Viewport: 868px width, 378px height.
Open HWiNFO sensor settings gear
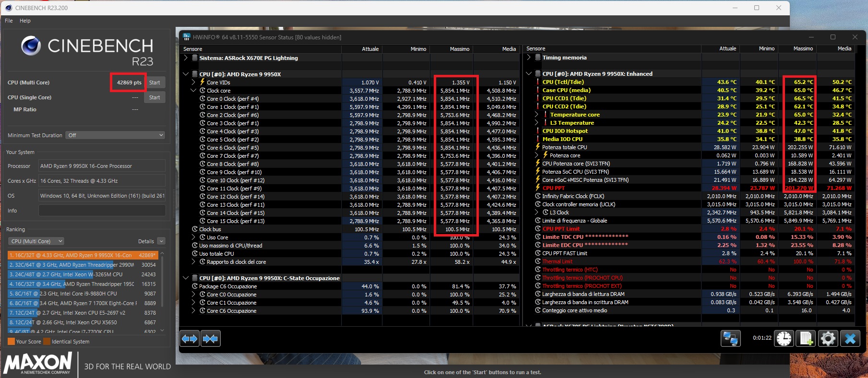[x=828, y=338]
